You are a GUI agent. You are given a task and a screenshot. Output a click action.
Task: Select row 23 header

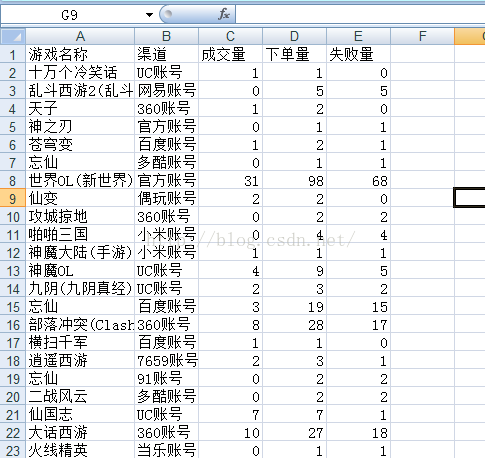(13, 450)
